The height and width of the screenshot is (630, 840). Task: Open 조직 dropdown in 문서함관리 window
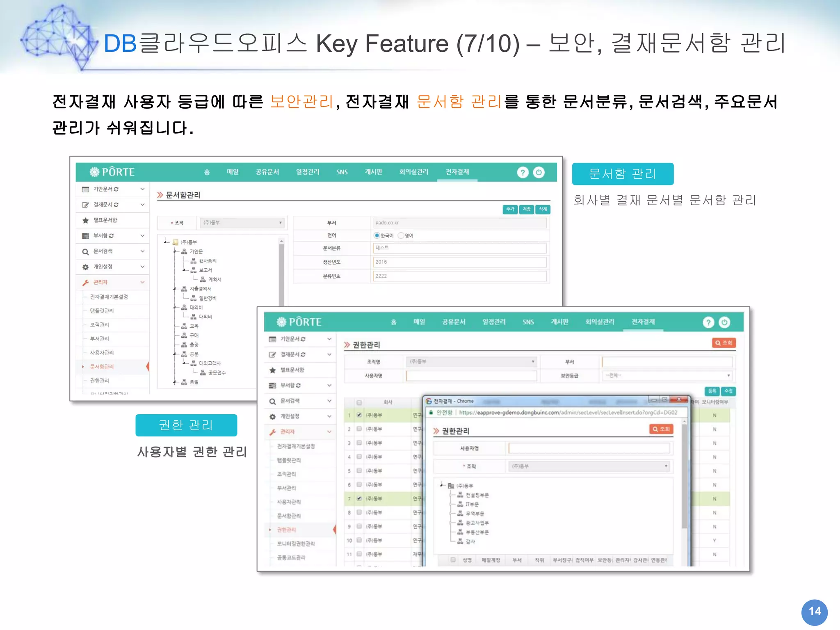pos(243,223)
